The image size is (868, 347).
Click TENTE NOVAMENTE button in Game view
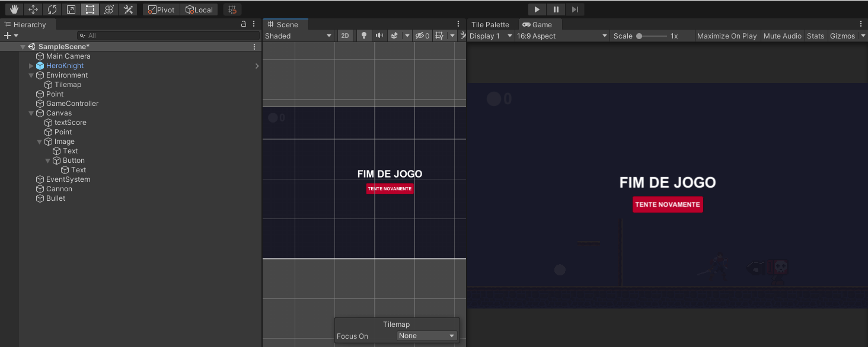coord(668,204)
